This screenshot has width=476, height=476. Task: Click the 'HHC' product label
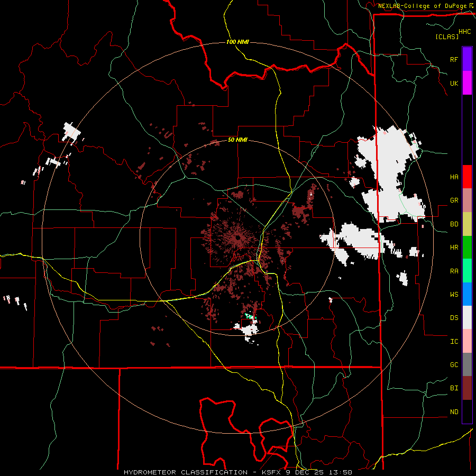click(x=465, y=32)
